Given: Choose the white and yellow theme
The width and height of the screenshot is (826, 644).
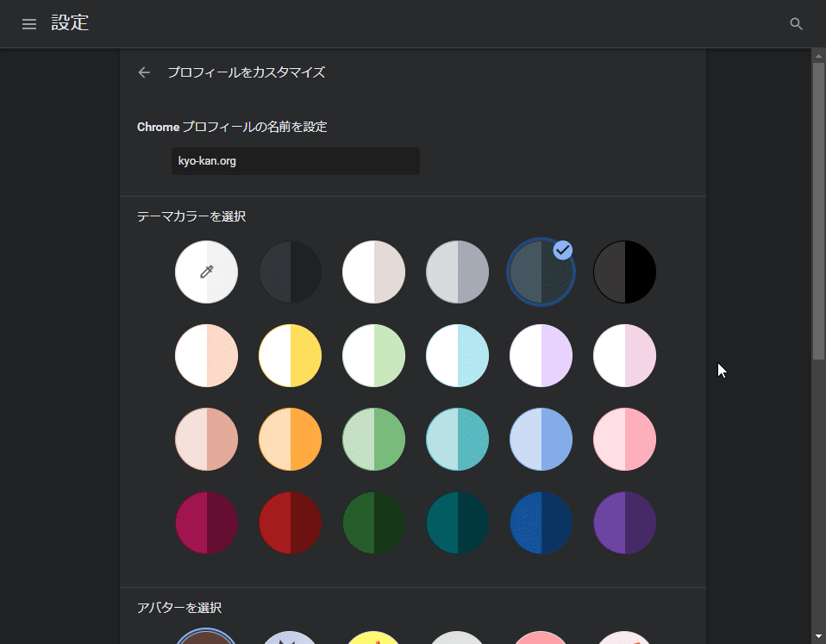Looking at the screenshot, I should click(291, 355).
